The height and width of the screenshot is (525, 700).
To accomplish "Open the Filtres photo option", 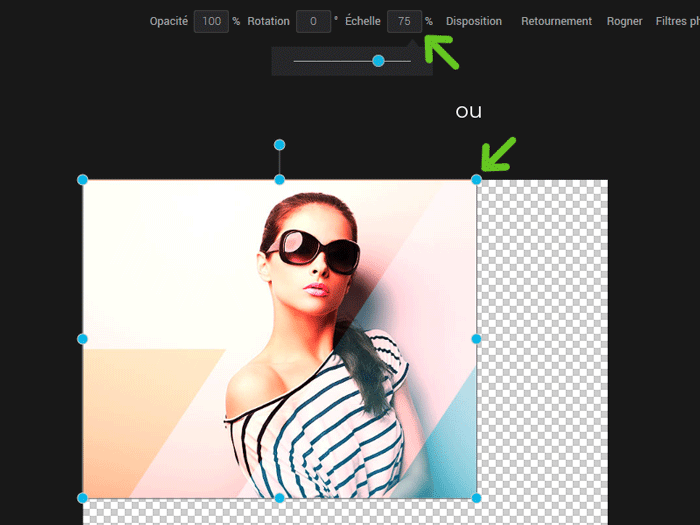I will (x=677, y=21).
